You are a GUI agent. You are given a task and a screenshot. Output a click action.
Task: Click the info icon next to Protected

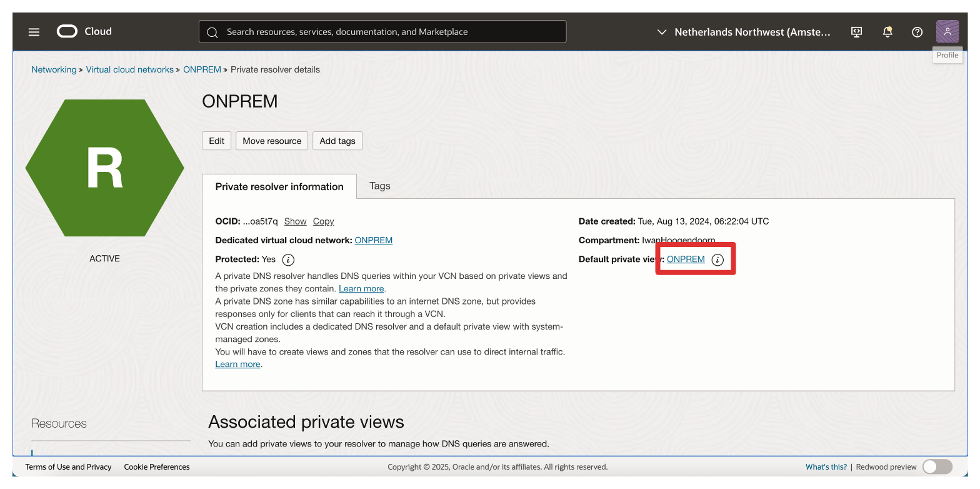(288, 260)
